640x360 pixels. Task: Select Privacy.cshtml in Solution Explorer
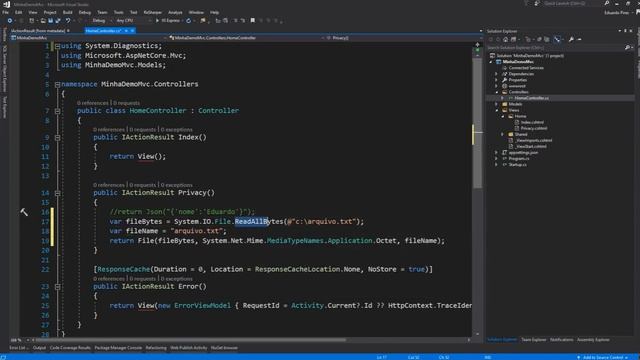(x=534, y=128)
